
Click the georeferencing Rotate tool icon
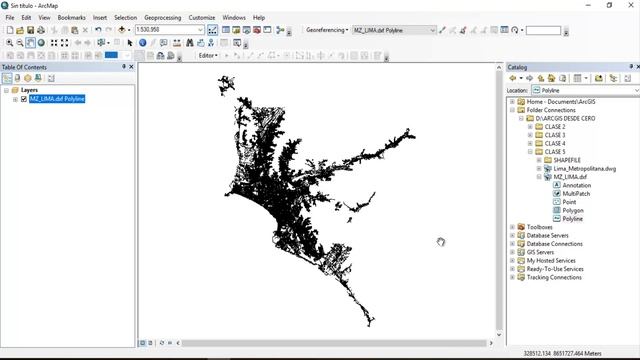[515, 30]
